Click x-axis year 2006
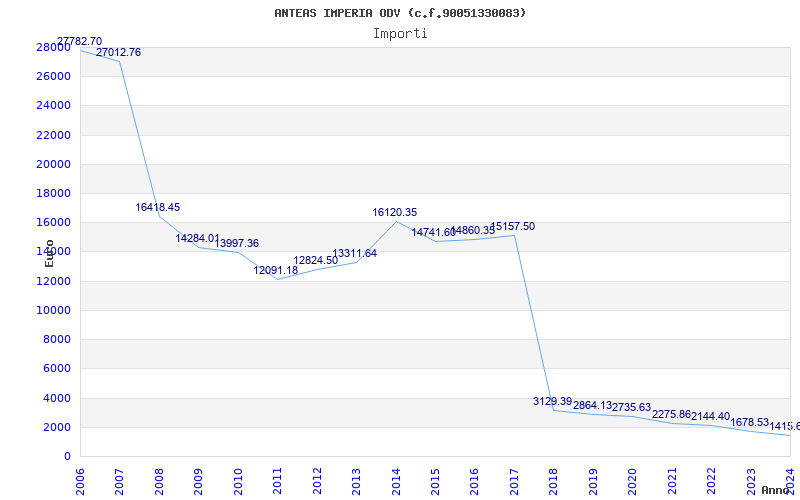800x500 pixels. pyautogui.click(x=80, y=482)
